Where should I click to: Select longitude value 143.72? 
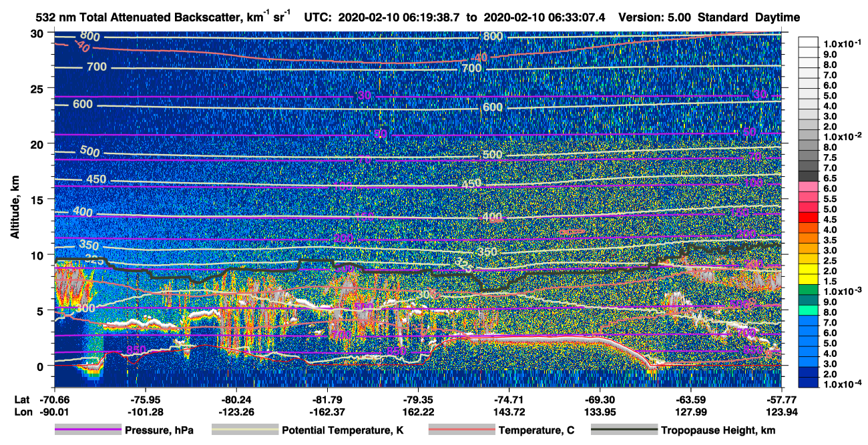tap(509, 412)
